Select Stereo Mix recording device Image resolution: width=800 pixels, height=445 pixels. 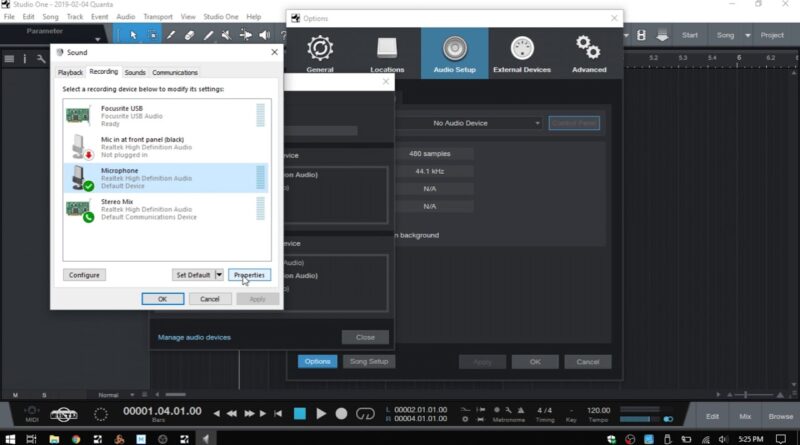(165, 209)
